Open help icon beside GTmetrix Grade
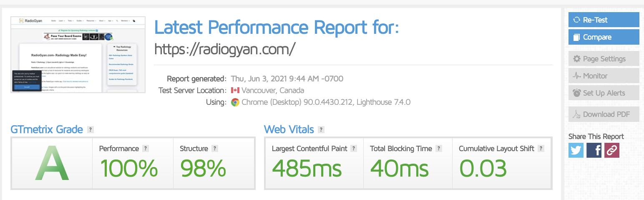644x200 pixels. [91, 130]
